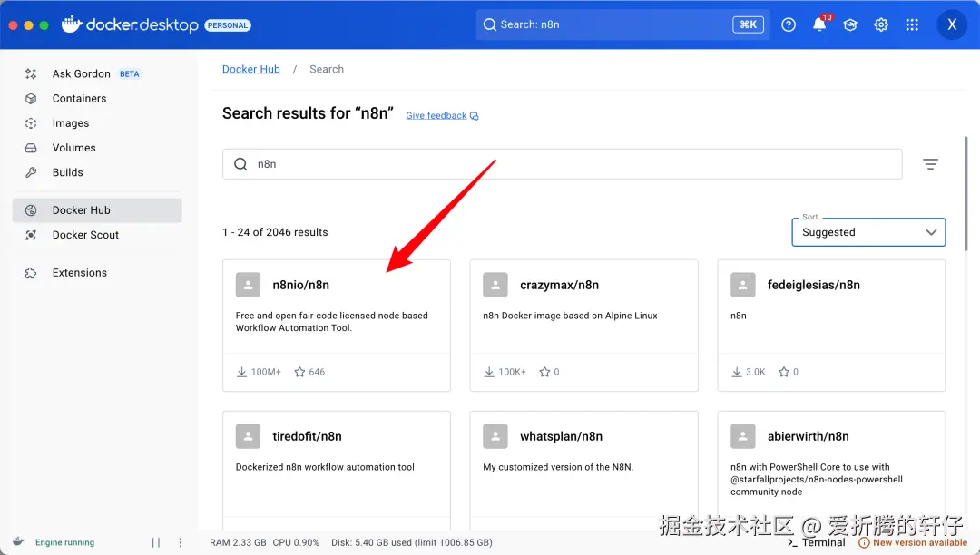The height and width of the screenshot is (555, 980).
Task: Click the star icon on crazymax/n8n card
Action: [544, 372]
